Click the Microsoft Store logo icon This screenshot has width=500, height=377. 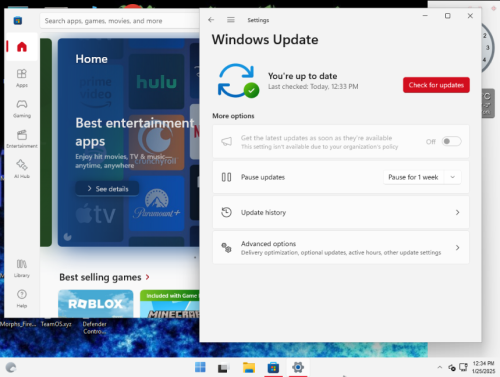point(18,21)
